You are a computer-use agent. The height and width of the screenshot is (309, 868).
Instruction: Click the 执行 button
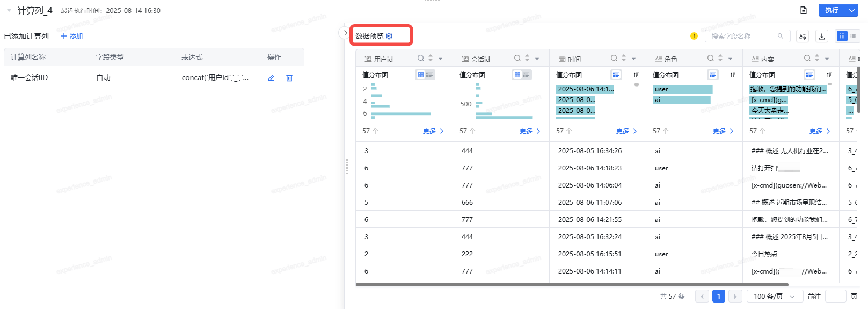(832, 10)
